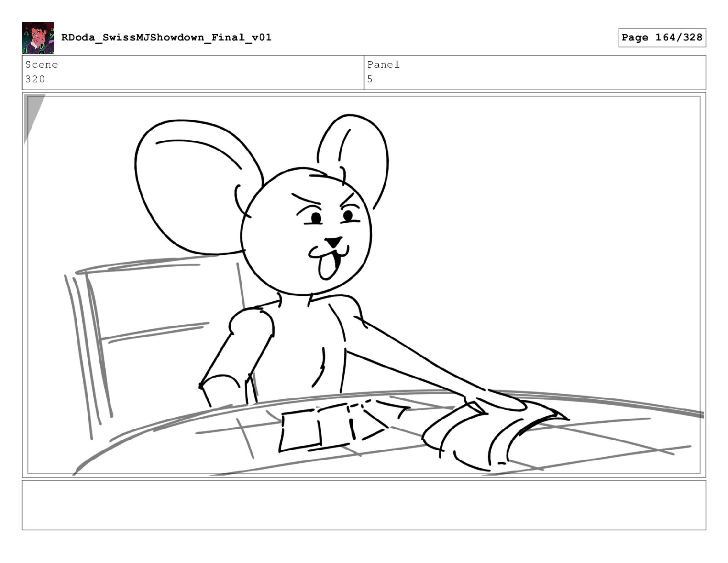Screen dimensions: 728x563
Task: Click the mouse's black triangular nose
Action: (x=333, y=242)
